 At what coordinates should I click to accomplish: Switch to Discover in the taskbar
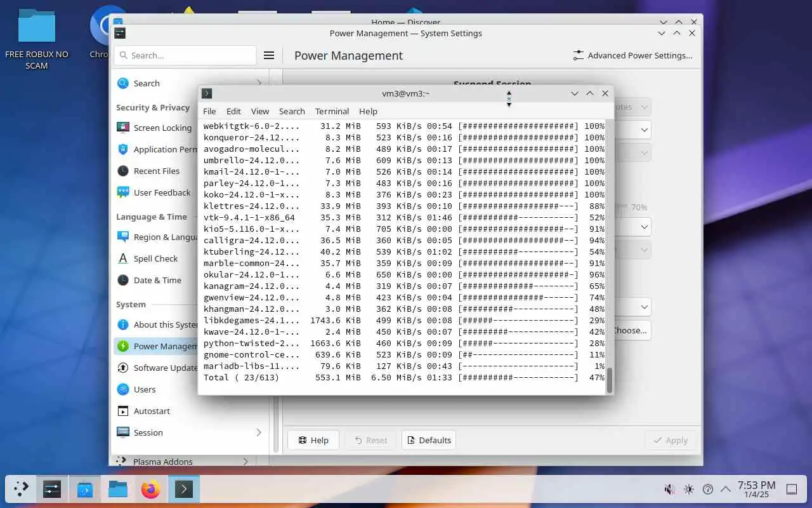point(85,489)
